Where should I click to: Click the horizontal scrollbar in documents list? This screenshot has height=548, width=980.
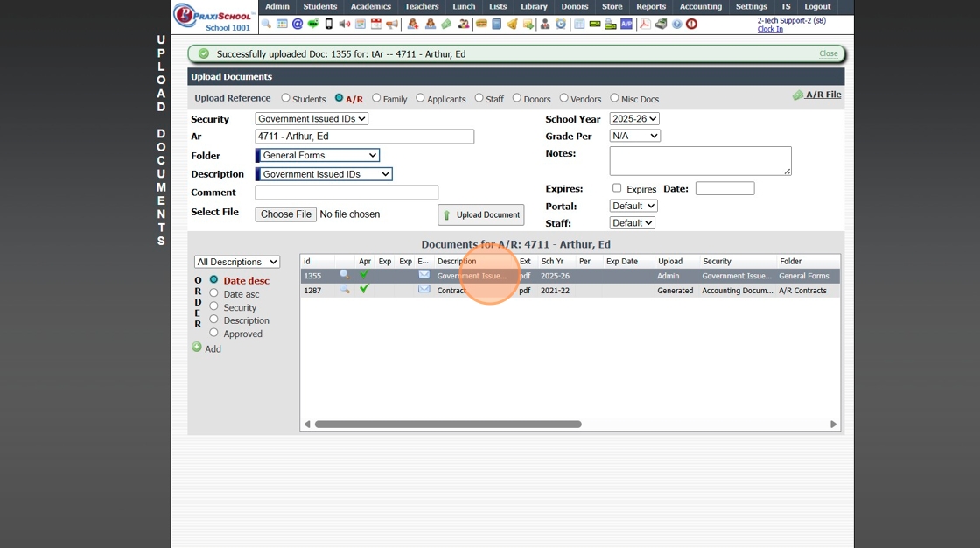(x=448, y=425)
